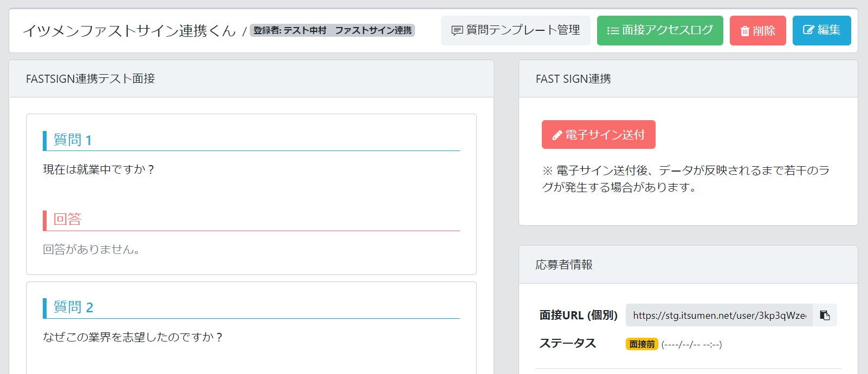Open 質問テンプレート管理 comment button

(515, 30)
